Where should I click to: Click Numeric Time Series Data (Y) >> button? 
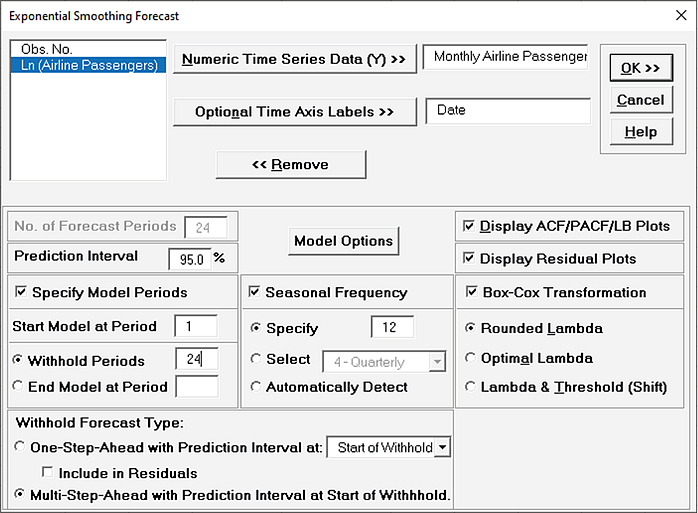[x=294, y=59]
